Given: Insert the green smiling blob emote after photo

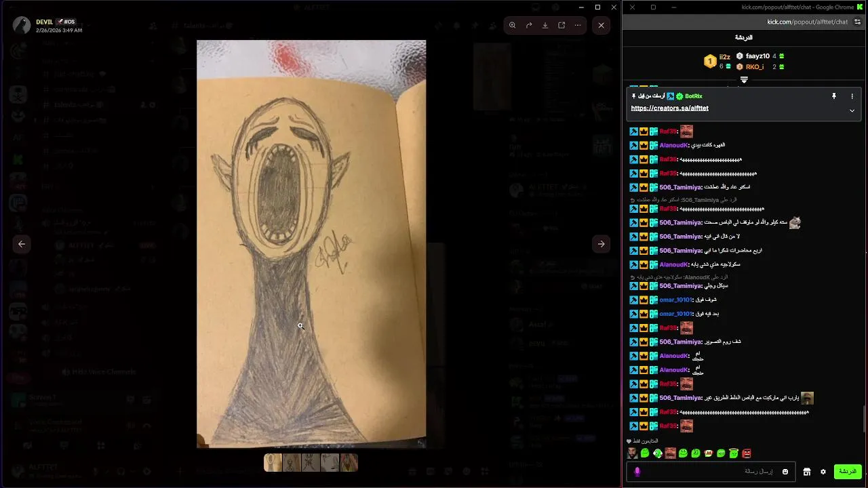Looking at the screenshot, I should [x=683, y=453].
